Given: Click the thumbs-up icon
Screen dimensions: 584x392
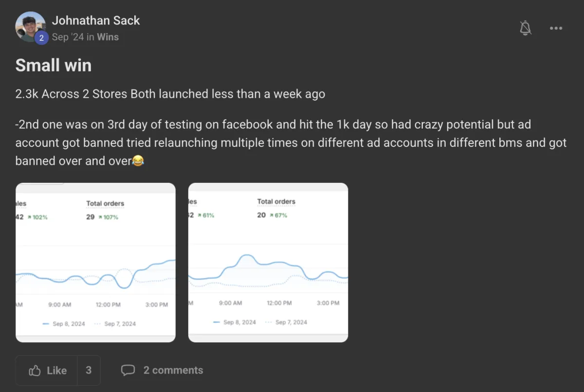Looking at the screenshot, I should point(35,371).
